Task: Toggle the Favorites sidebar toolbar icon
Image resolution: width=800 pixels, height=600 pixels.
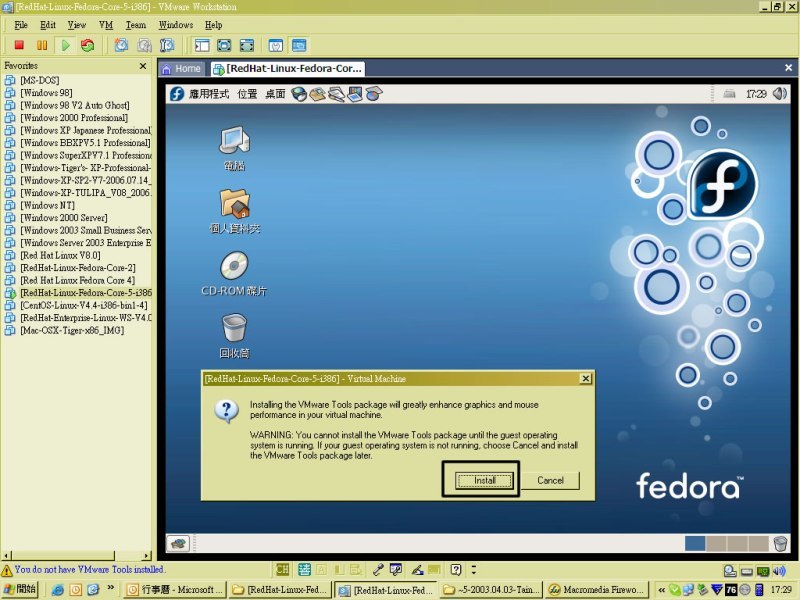Action: click(202, 45)
